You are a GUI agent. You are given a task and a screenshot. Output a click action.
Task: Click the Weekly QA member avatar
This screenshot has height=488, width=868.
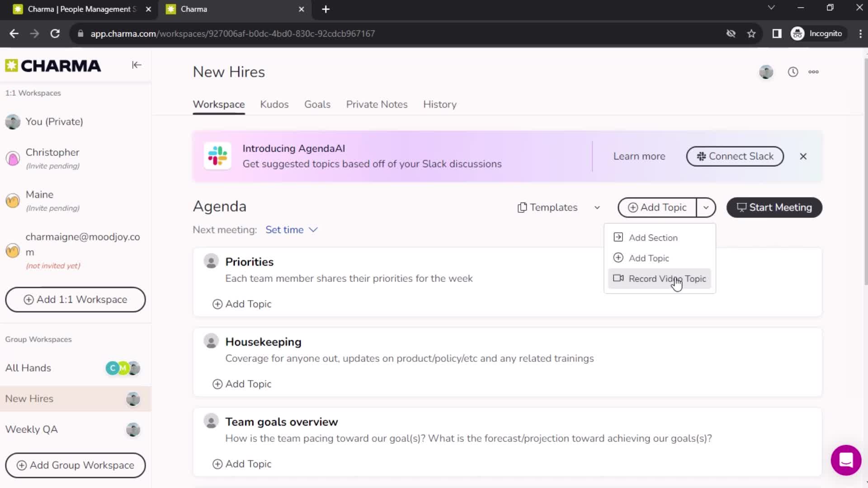coord(133,430)
